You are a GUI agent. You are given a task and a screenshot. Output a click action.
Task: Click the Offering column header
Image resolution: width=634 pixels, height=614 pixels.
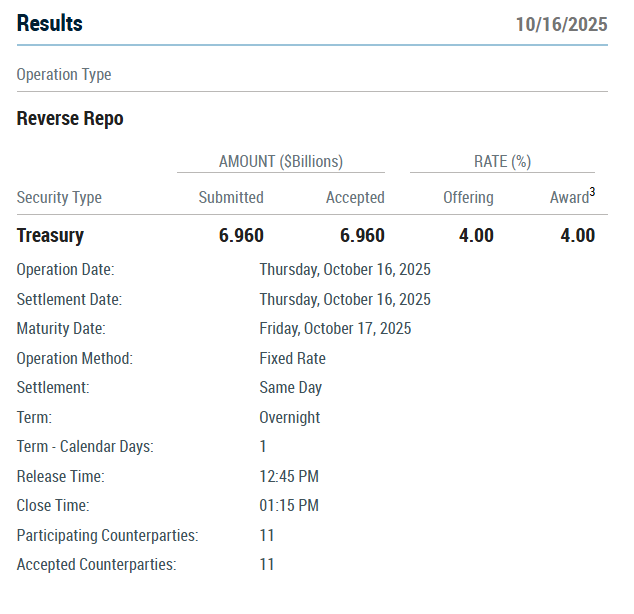(x=468, y=198)
